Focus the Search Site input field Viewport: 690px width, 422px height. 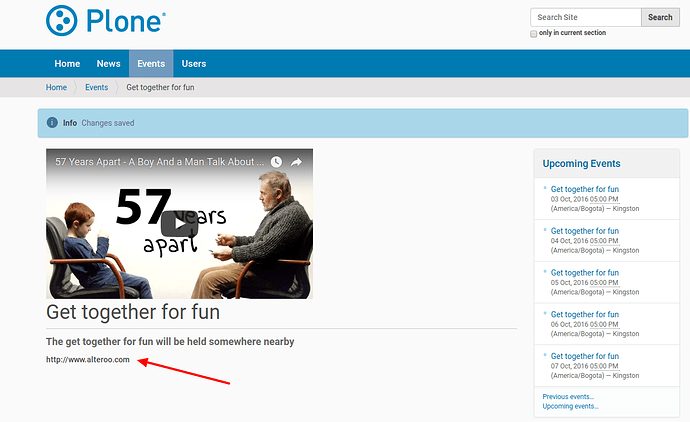[x=586, y=17]
